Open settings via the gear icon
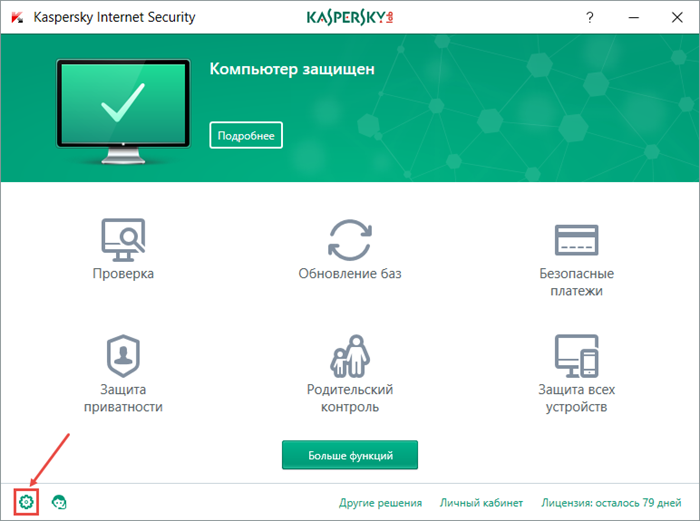 pos(27,502)
